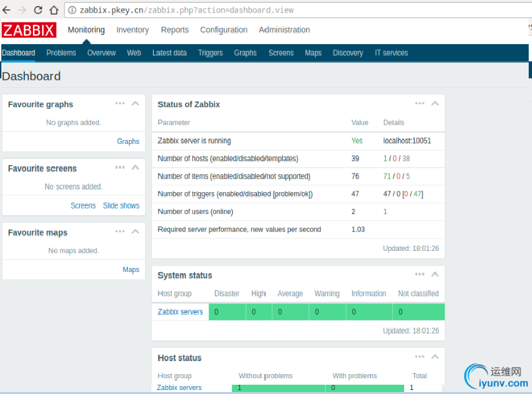The width and height of the screenshot is (532, 394).
Task: Switch to the Screens submenu tab
Action: click(281, 53)
